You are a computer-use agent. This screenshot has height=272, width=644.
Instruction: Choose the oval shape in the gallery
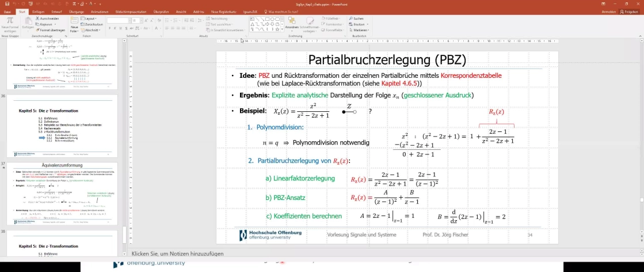click(x=272, y=19)
